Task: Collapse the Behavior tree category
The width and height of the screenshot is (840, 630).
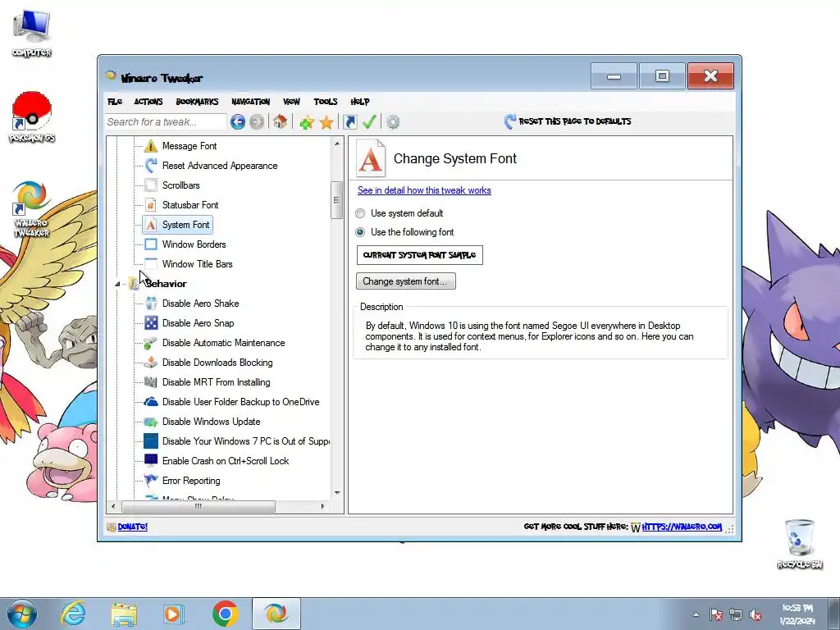Action: click(117, 284)
